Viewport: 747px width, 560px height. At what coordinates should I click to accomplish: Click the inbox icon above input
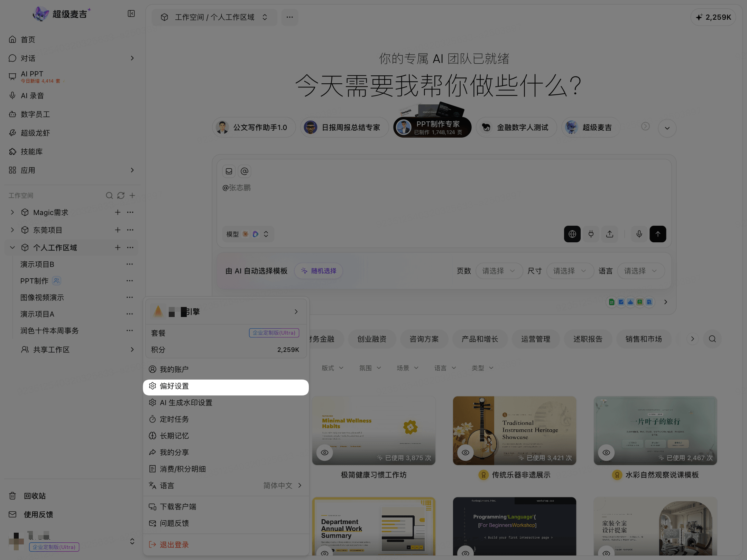pyautogui.click(x=229, y=171)
